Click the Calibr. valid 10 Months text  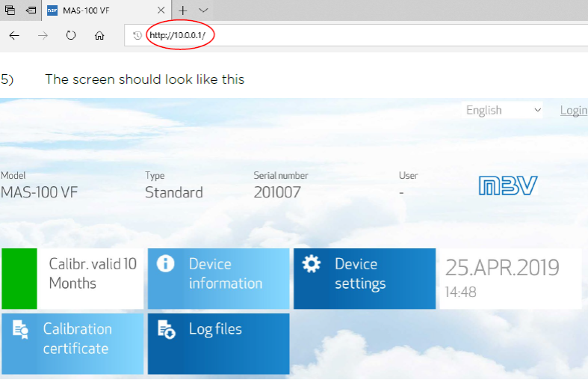[x=93, y=273]
